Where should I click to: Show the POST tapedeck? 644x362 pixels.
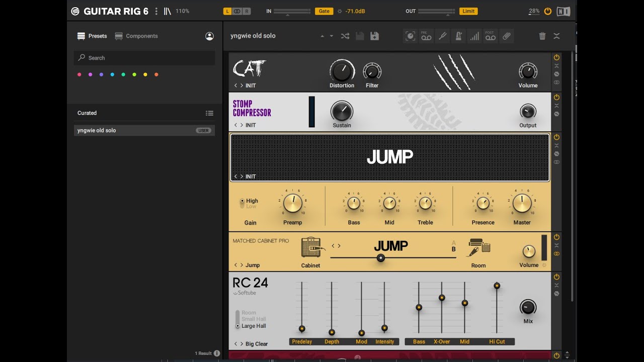[491, 36]
